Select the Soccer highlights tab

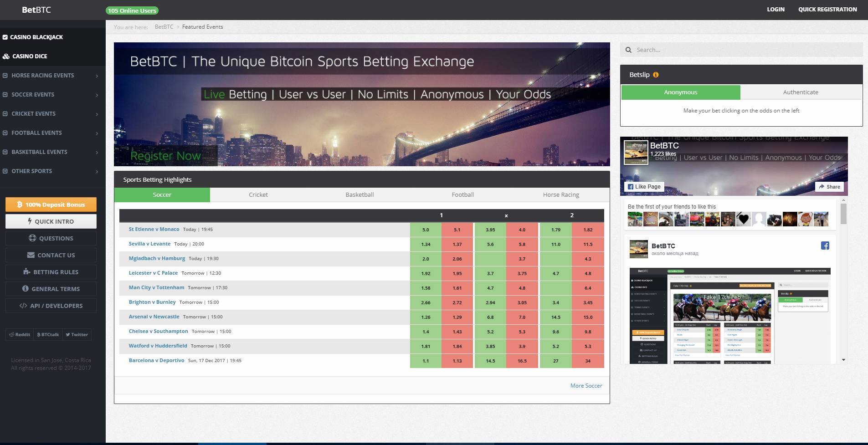[x=162, y=194]
